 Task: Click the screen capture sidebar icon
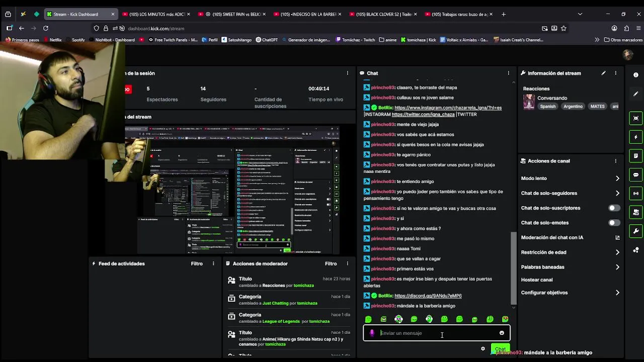coord(636,118)
